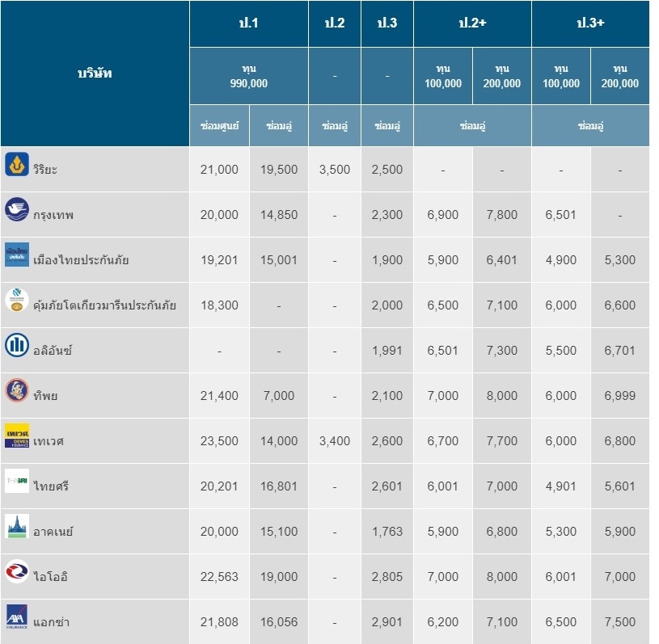The width and height of the screenshot is (659, 644).
Task: Click the 2,805 price cell
Action: coord(387,577)
